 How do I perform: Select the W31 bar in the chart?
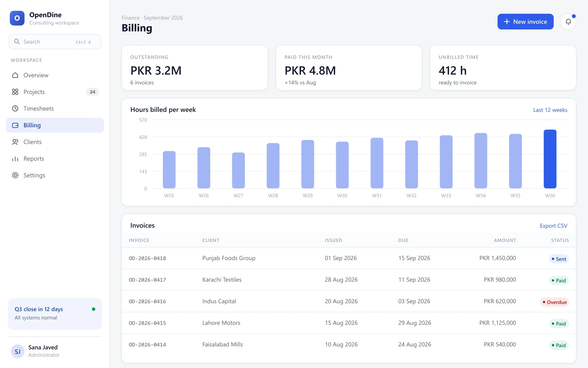pos(377,163)
